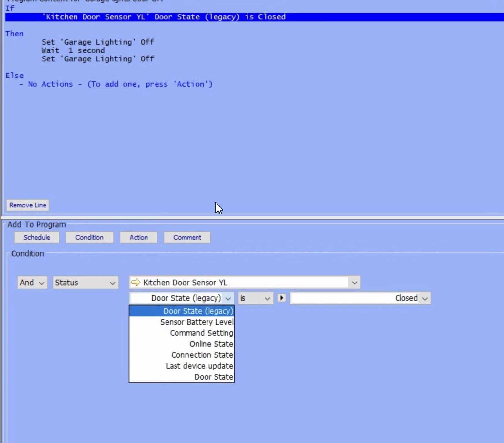Select Online State from dropdown list

pos(211,344)
